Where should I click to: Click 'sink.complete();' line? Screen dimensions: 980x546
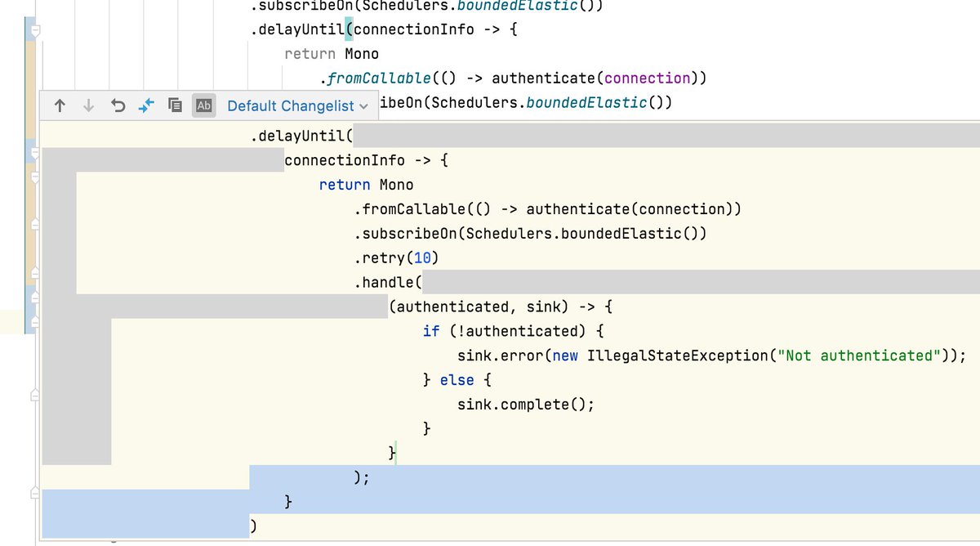[526, 405]
